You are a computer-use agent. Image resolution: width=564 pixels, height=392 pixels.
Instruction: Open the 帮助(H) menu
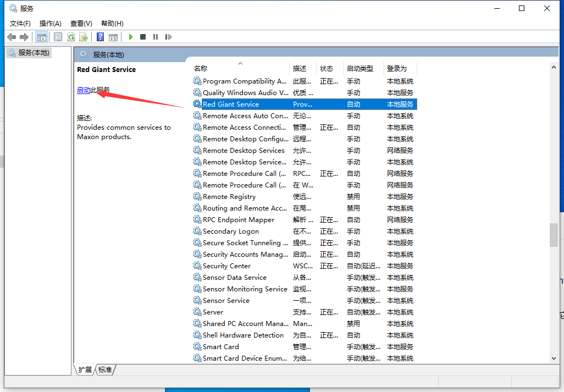[112, 24]
